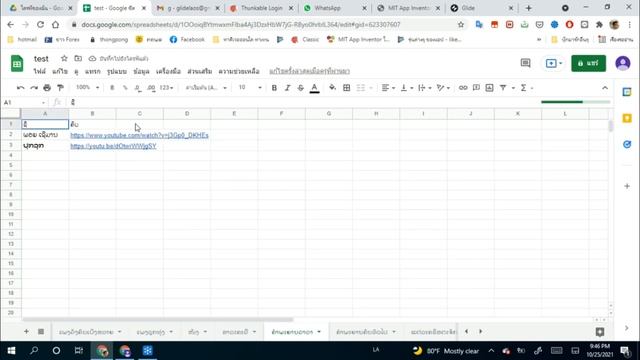Open the all sheets list icon
This screenshot has width=640, height=360.
[41, 331]
